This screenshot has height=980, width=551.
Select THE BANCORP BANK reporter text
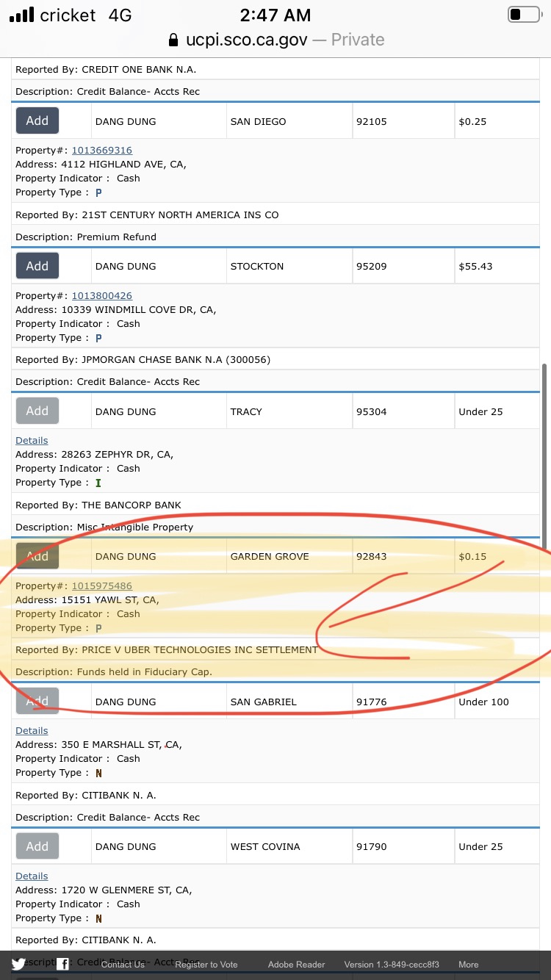[x=132, y=505]
